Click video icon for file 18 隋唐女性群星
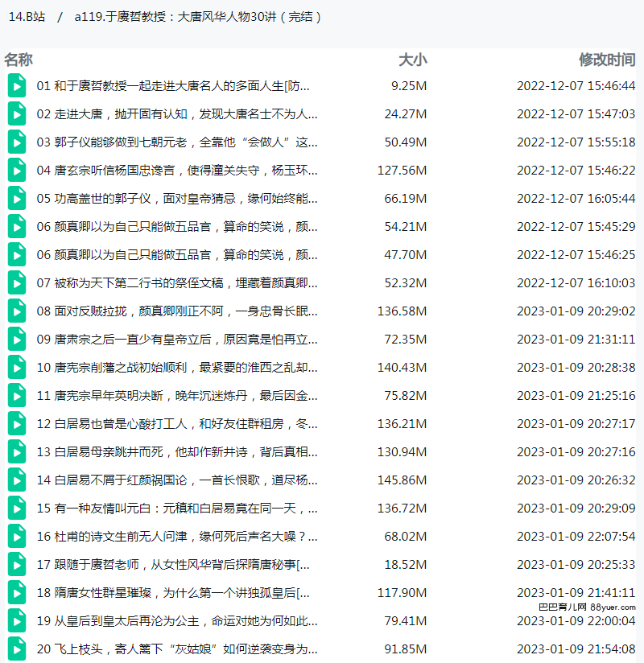This screenshot has width=644, height=663. coord(17,593)
